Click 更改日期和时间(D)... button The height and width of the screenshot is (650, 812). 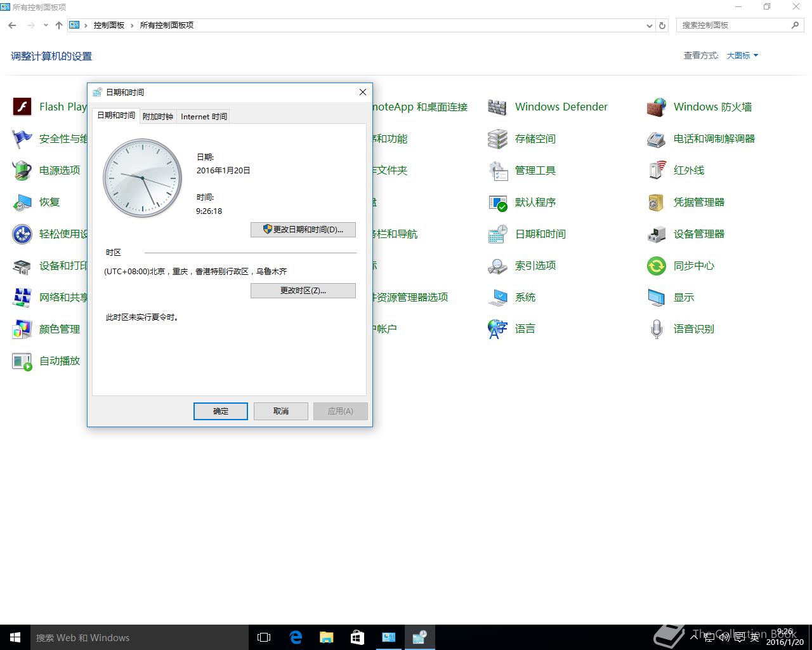(303, 229)
